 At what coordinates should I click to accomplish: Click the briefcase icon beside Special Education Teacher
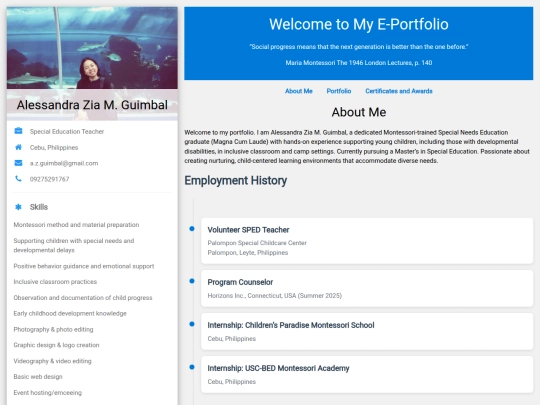pyautogui.click(x=18, y=131)
